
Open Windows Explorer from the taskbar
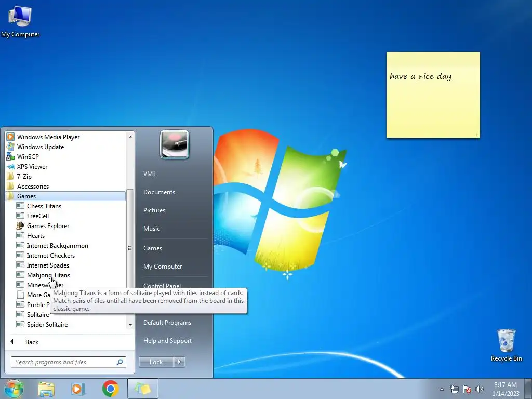click(x=46, y=389)
